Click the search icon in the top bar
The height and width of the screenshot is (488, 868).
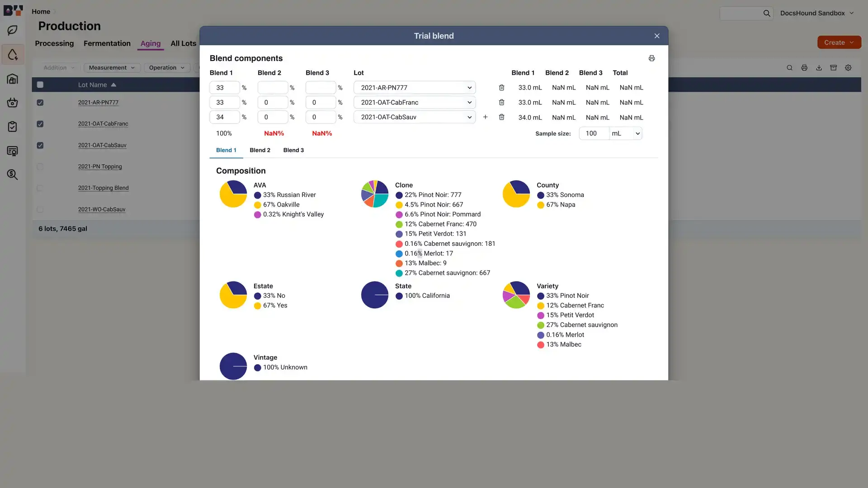click(x=766, y=13)
